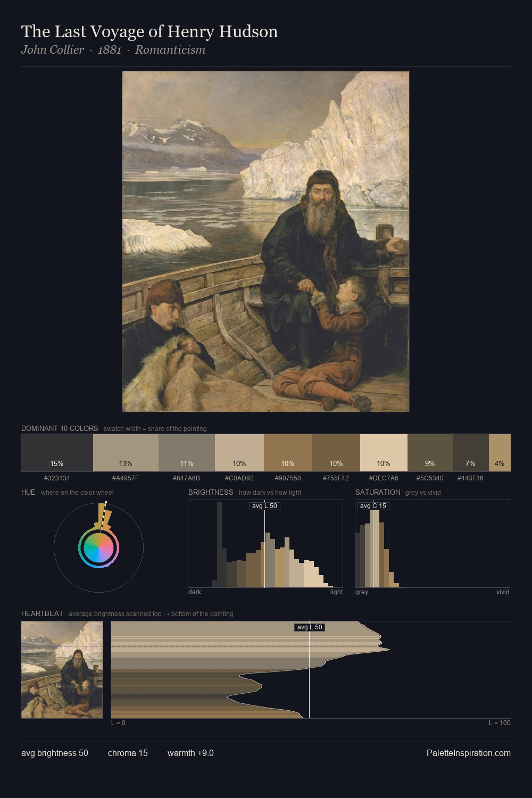Click the saturation histogram chart

(433, 544)
